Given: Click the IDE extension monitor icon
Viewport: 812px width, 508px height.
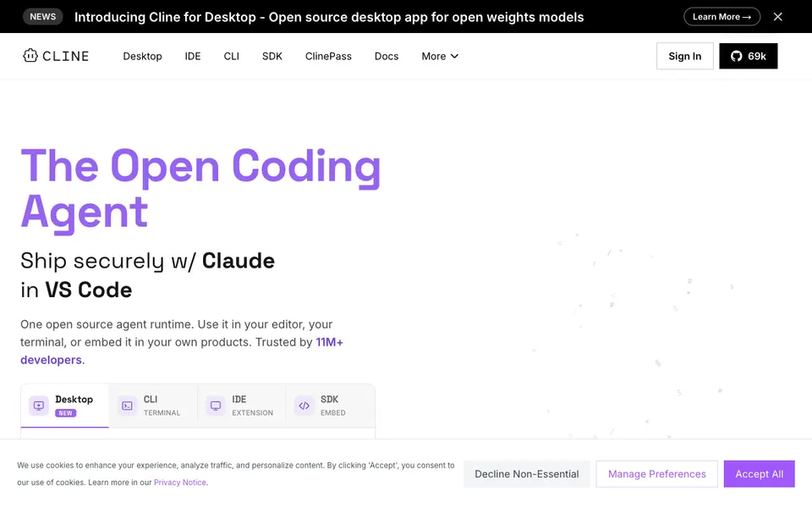Looking at the screenshot, I should [x=216, y=406].
